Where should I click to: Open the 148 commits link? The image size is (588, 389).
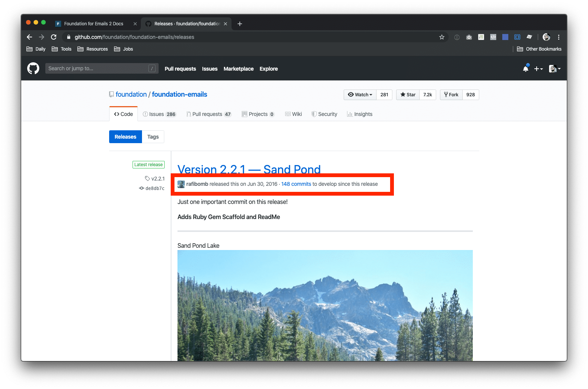tap(296, 184)
